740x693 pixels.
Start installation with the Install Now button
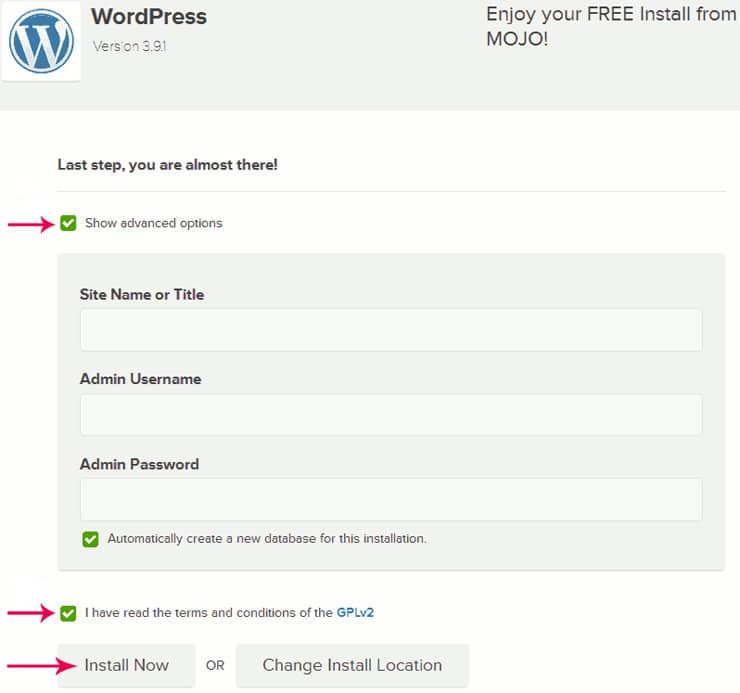point(126,665)
